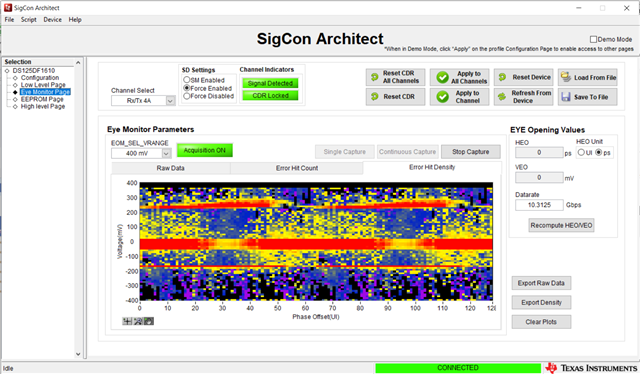
Task: Select the zoom tool under the eye plot
Action: [138, 321]
